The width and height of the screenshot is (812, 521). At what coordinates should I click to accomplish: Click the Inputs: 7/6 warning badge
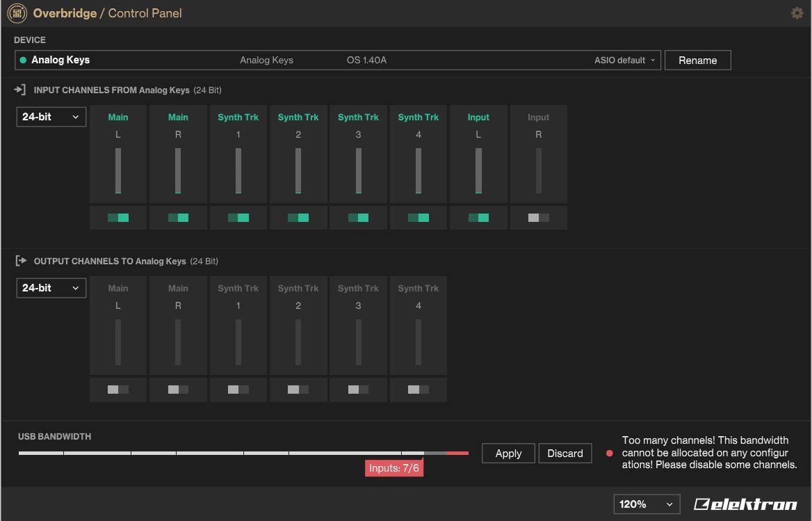pyautogui.click(x=394, y=468)
